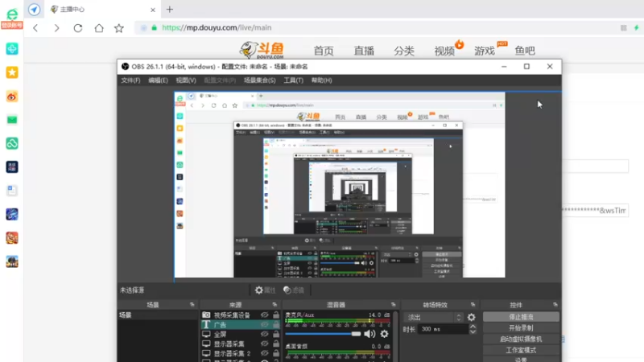The image size is (644, 362).
Task: Open the 视图(V) menu in OBS
Action: (186, 80)
